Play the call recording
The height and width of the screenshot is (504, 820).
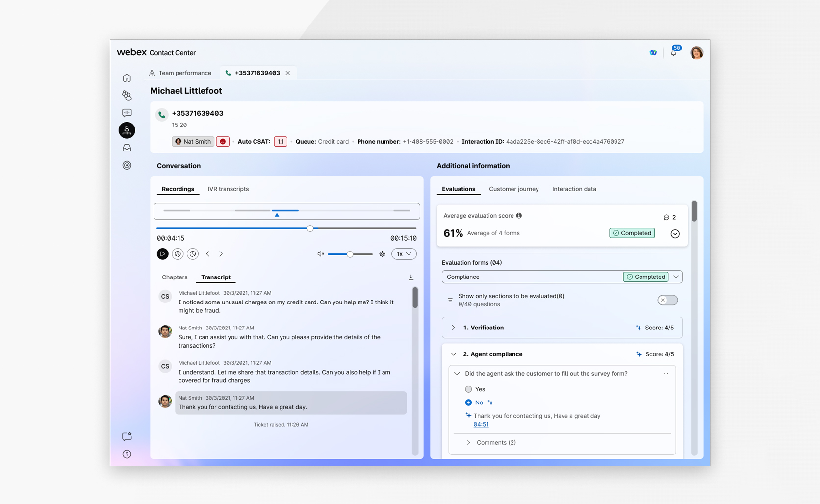coord(162,254)
